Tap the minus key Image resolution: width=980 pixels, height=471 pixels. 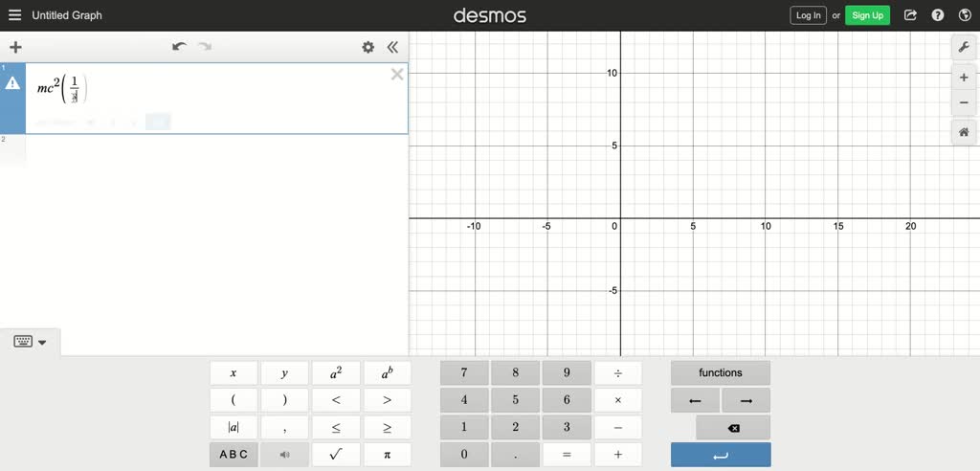pos(618,428)
